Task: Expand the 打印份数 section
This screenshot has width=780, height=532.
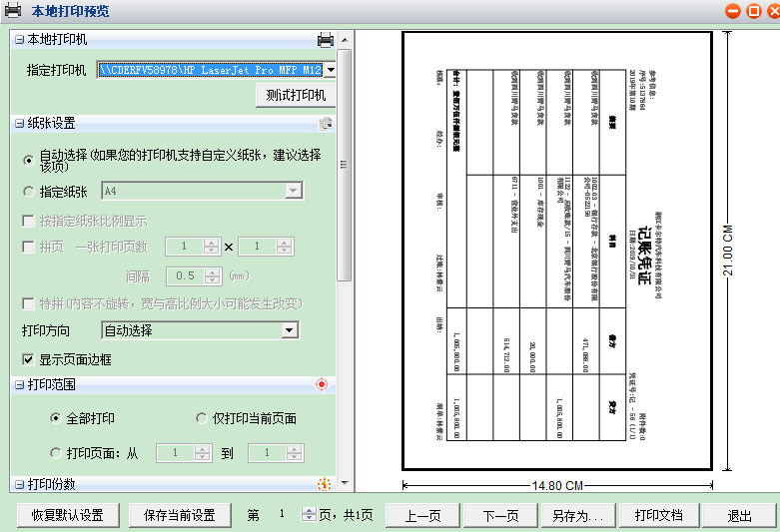Action: click(19, 485)
